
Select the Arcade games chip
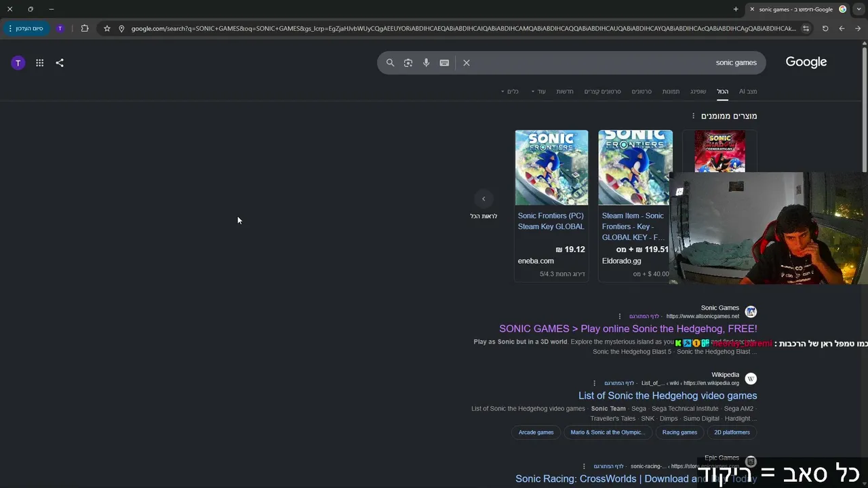click(536, 432)
